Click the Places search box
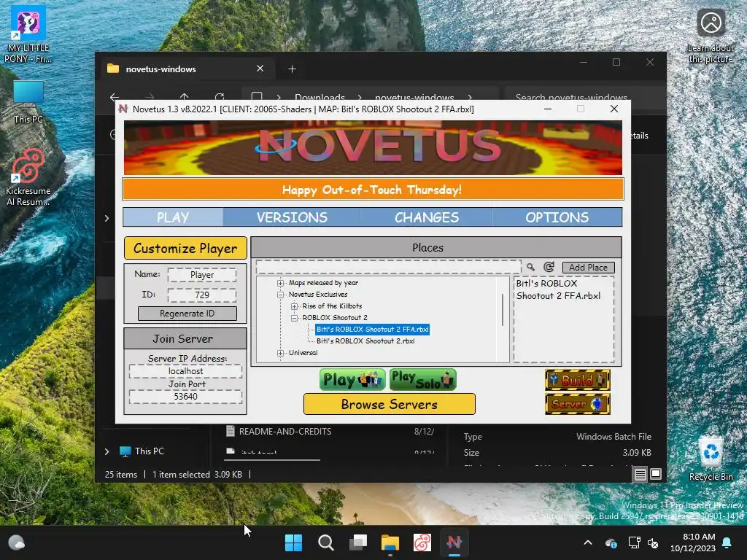This screenshot has width=747, height=560. click(x=388, y=267)
